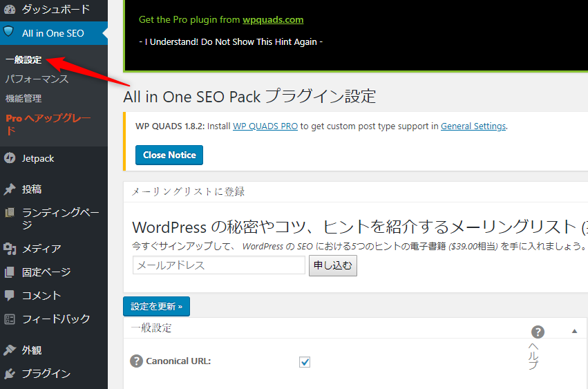Focus the メールアドレス email input field
The image size is (588, 389).
point(218,265)
